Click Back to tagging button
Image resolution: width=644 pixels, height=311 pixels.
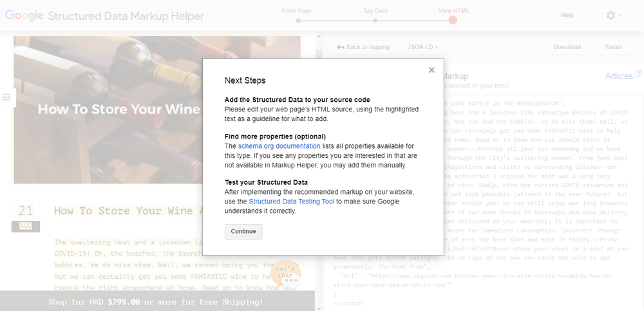(363, 47)
